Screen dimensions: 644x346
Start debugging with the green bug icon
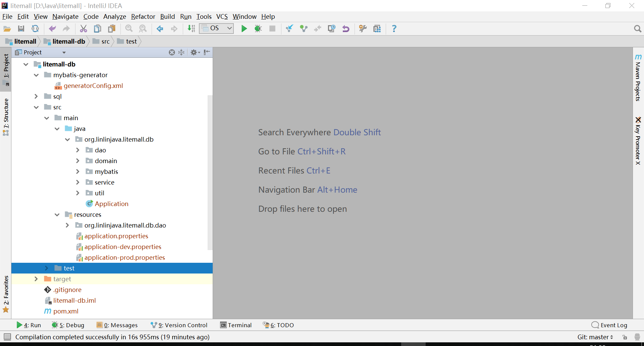click(x=258, y=29)
